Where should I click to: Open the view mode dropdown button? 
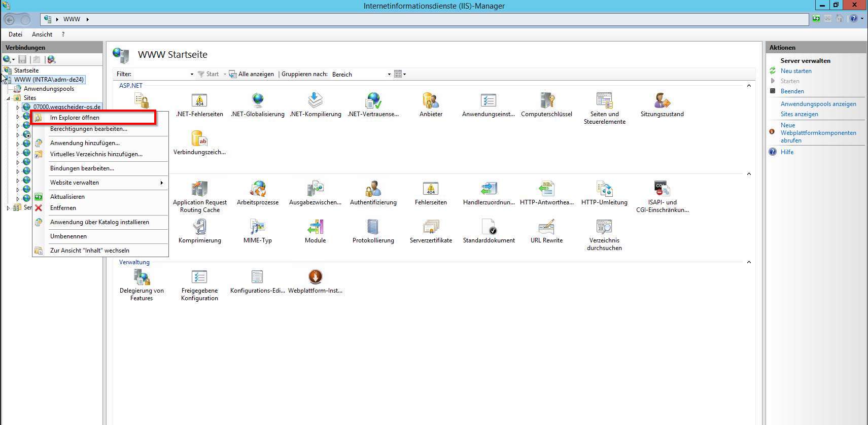coord(400,74)
